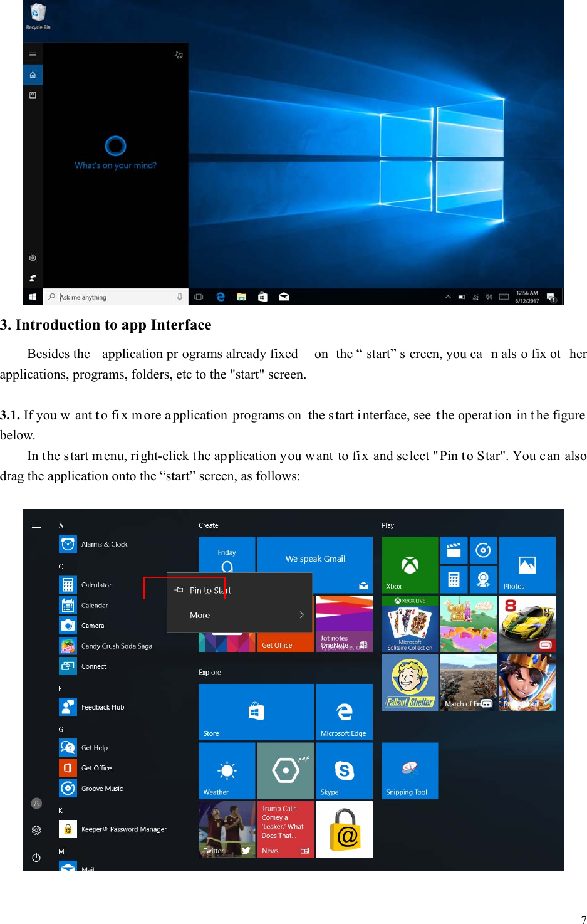Screen dimensions: 587x924
Task: Launch the Skype tile
Action: [x=344, y=770]
